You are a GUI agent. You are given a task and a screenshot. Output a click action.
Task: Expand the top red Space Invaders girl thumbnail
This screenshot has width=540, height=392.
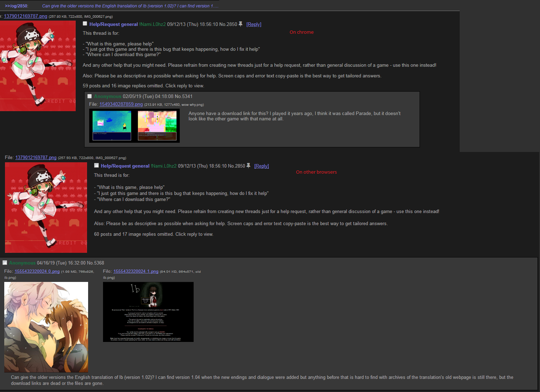click(x=38, y=66)
